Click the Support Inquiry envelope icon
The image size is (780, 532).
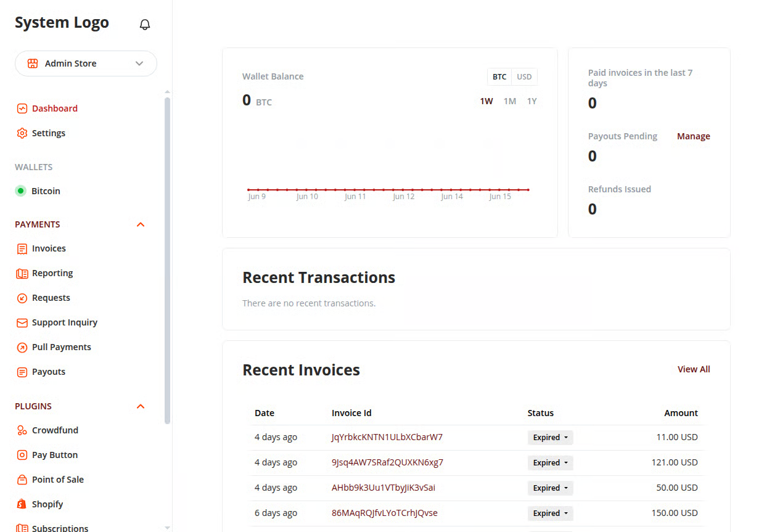(x=22, y=323)
